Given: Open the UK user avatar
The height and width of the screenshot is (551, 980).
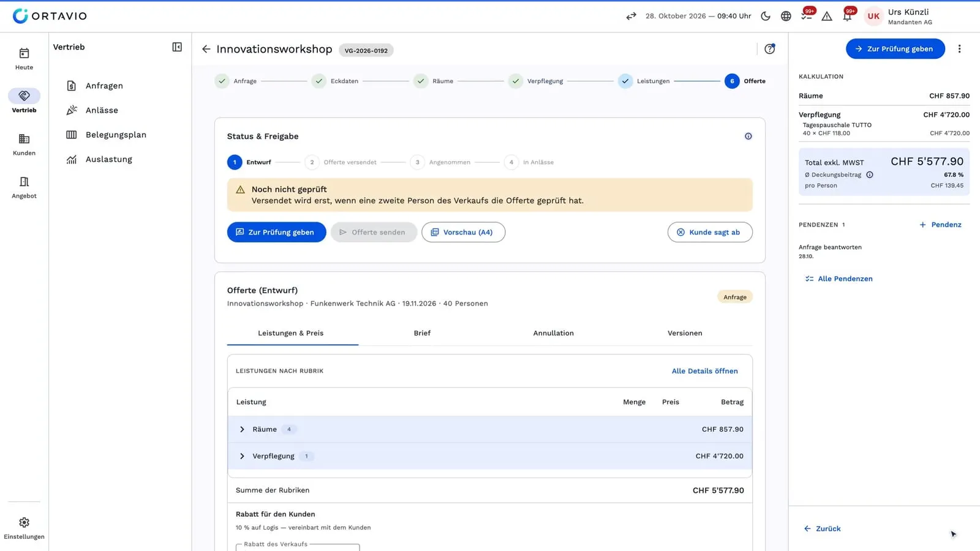Looking at the screenshot, I should point(873,16).
